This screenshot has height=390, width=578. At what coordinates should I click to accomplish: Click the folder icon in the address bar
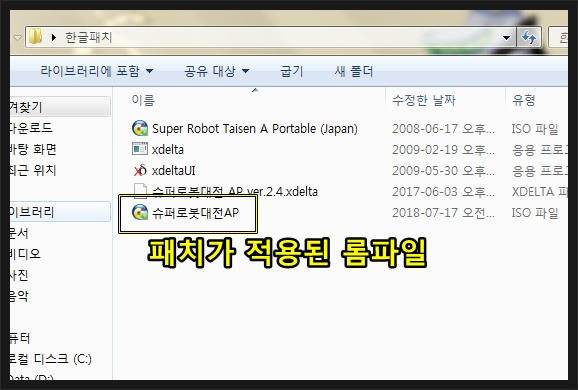[35, 36]
